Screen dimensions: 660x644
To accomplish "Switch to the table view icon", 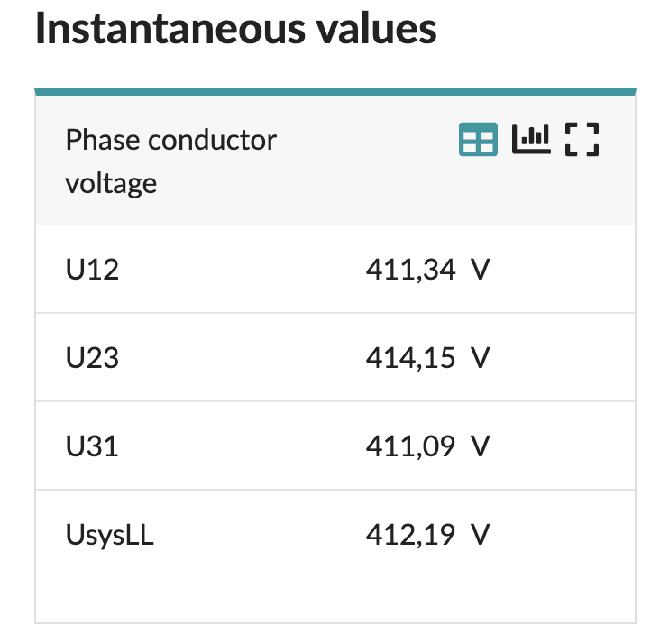I will [x=478, y=140].
